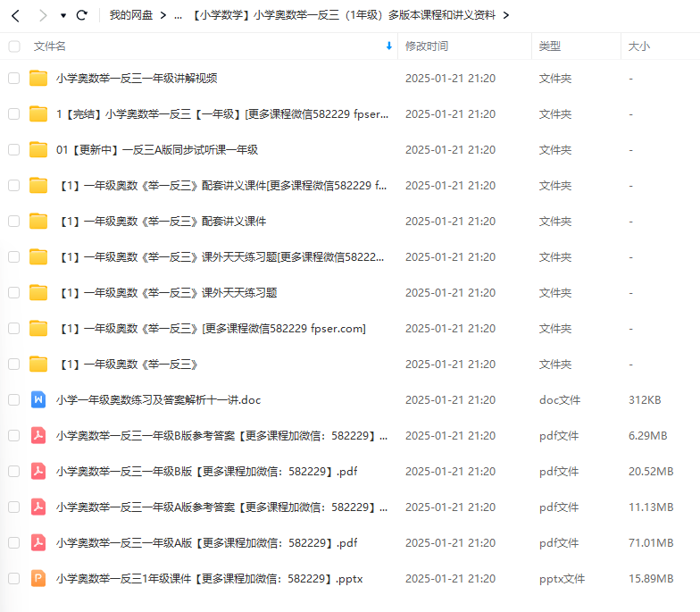Open 我的网盘 breadcrumb
The image size is (700, 612).
click(x=130, y=15)
